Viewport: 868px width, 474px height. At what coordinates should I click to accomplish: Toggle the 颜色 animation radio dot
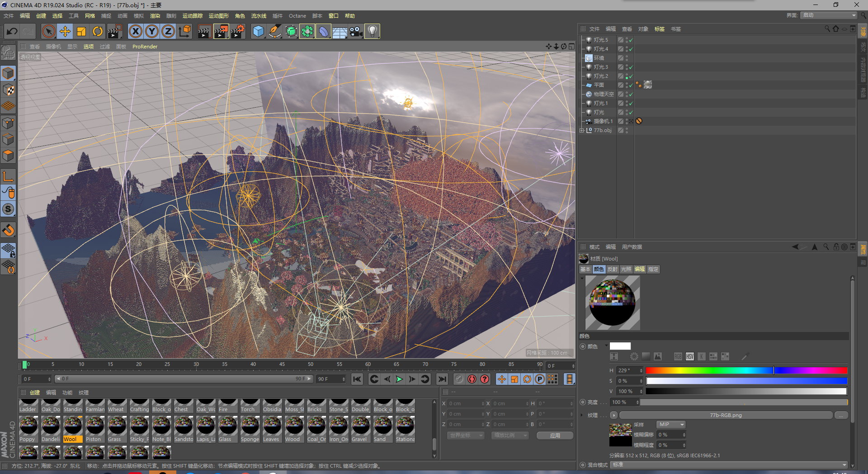(x=583, y=346)
